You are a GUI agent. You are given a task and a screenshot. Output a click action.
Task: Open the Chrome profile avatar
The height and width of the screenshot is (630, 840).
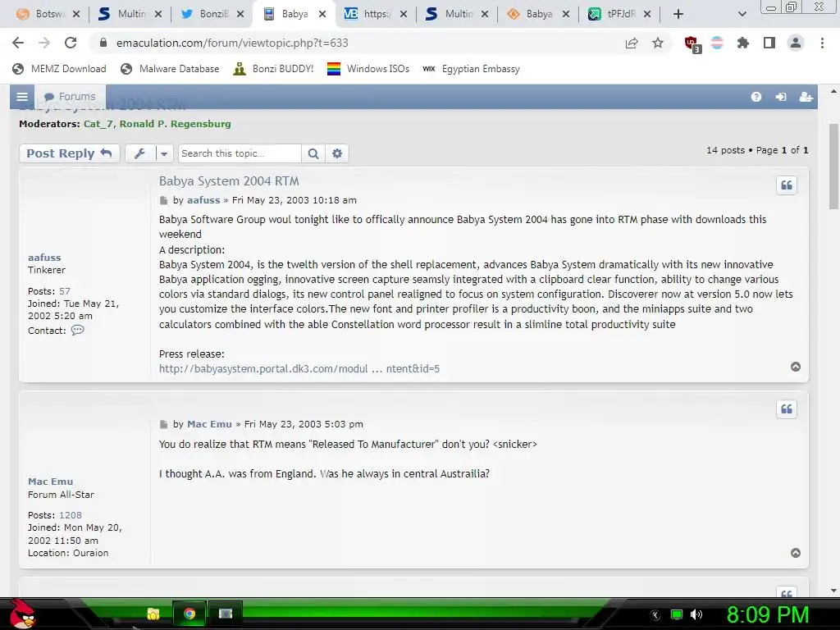tap(796, 43)
